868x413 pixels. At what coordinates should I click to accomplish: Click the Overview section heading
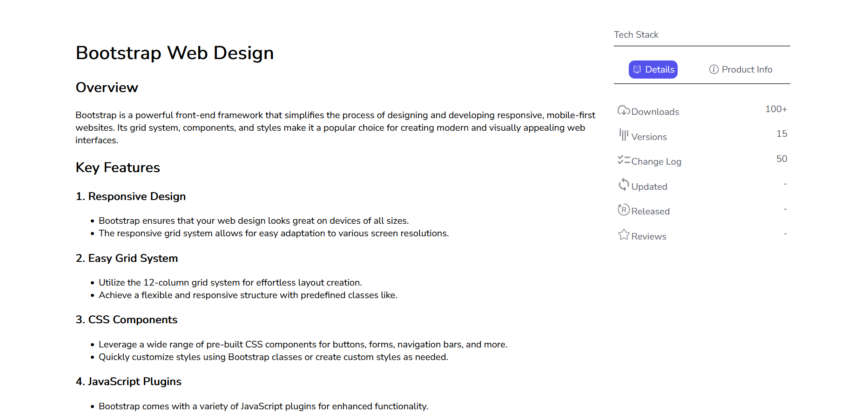tap(107, 87)
